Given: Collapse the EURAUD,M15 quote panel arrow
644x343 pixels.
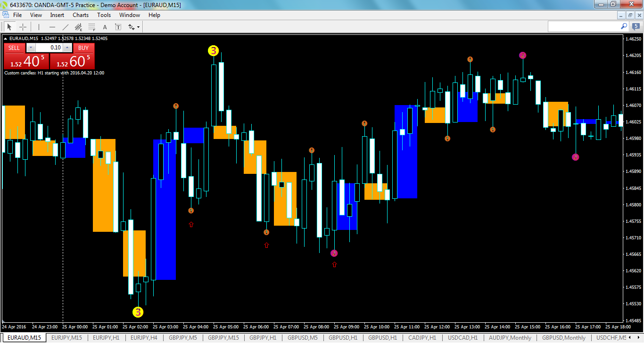Looking at the screenshot, I should coord(6,38).
